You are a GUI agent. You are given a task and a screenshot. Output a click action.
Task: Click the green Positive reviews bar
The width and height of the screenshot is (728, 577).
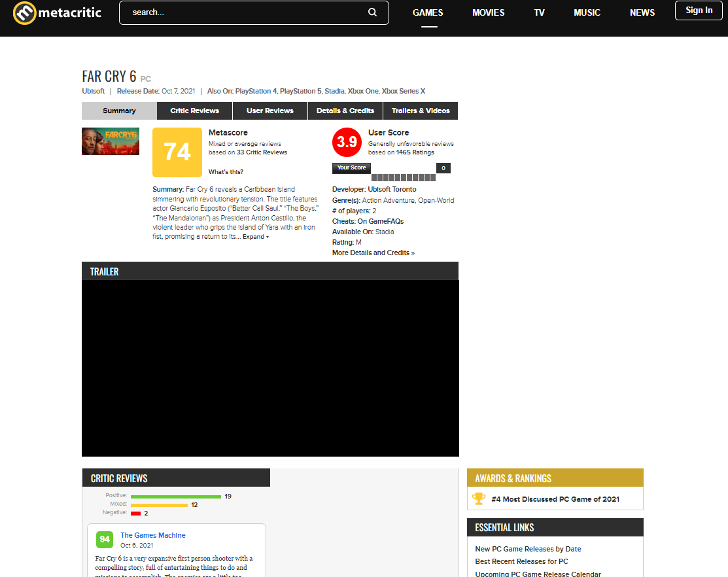pos(176,497)
